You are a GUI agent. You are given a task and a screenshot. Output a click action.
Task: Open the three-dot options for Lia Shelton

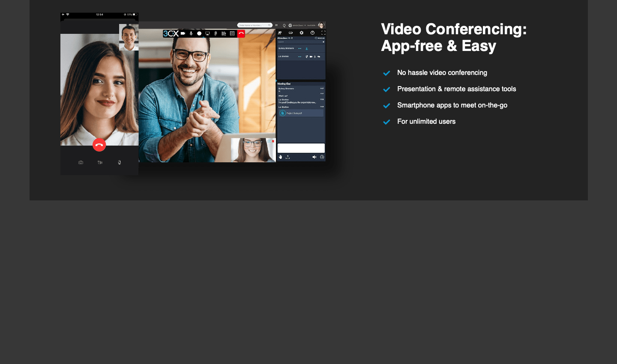click(x=300, y=57)
